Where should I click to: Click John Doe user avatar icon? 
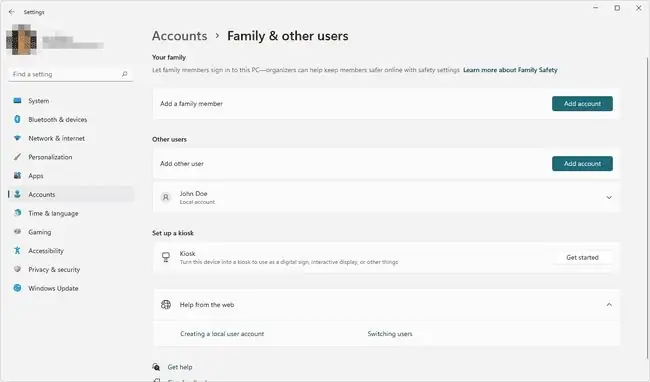166,197
